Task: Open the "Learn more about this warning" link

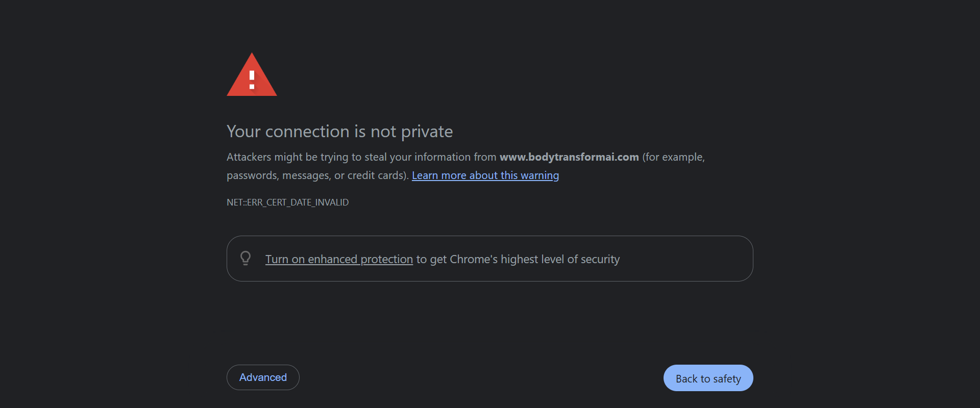Action: (x=485, y=175)
